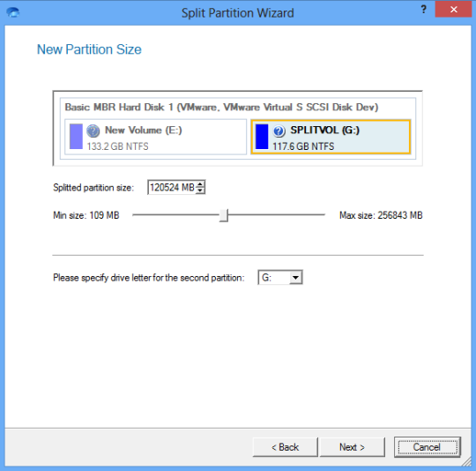Screen dimensions: 476x471
Task: Decrease splitted partition size with down arrow
Action: [x=200, y=191]
